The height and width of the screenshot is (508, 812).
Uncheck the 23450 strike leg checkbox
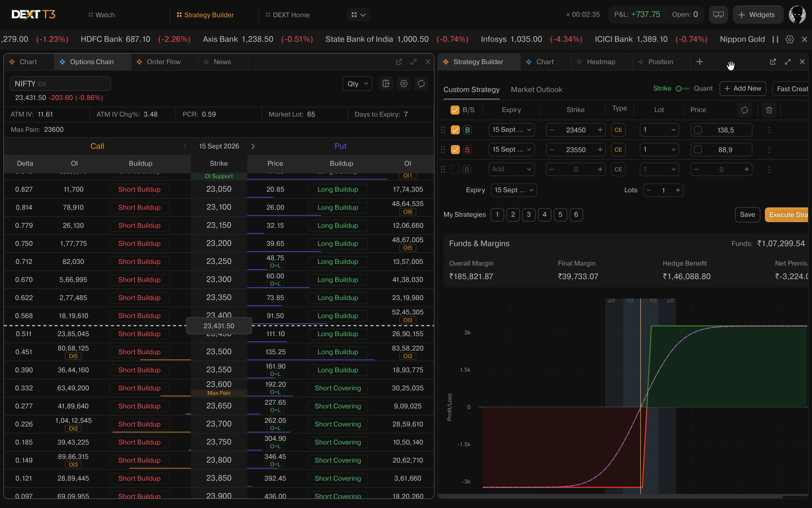[455, 130]
